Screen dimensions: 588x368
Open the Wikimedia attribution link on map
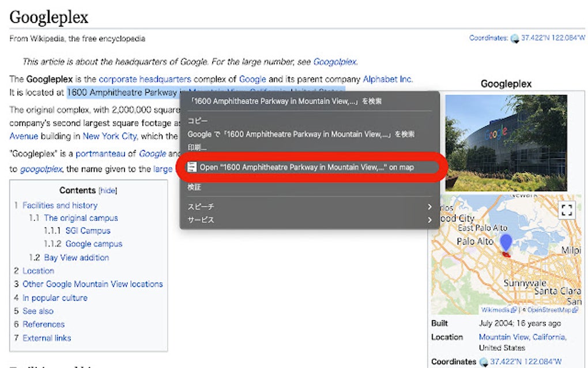tap(499, 310)
